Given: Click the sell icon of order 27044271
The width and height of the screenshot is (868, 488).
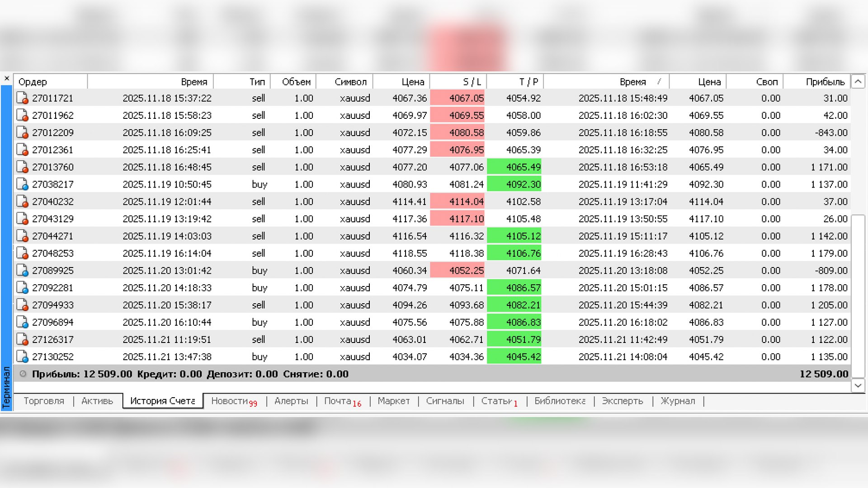Looking at the screenshot, I should tap(23, 236).
